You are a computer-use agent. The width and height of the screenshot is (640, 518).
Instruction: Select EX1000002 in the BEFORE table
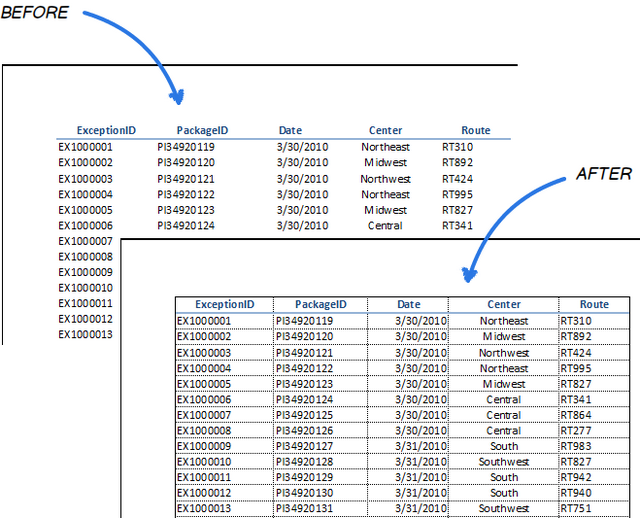coord(85,162)
